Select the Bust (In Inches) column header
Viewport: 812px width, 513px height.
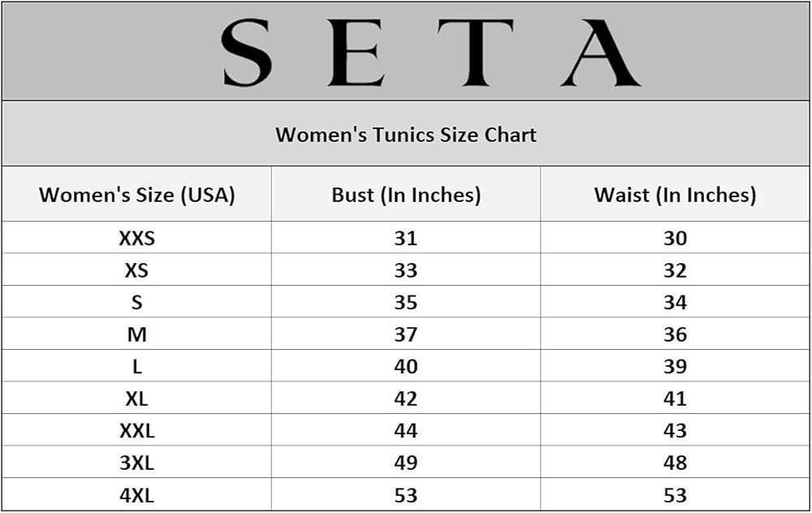tap(406, 195)
